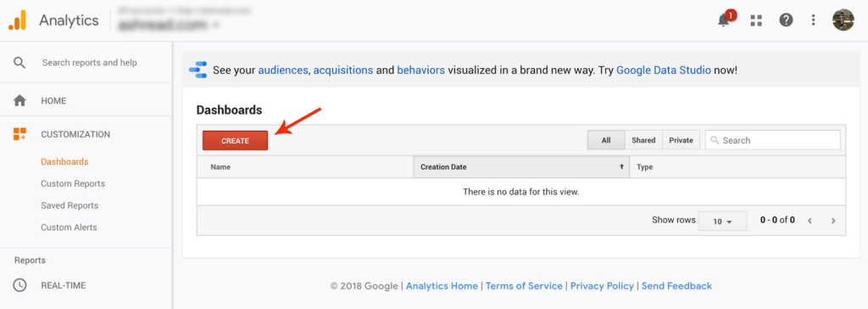Click the Home house icon
Screen dimensions: 868x309
point(20,101)
